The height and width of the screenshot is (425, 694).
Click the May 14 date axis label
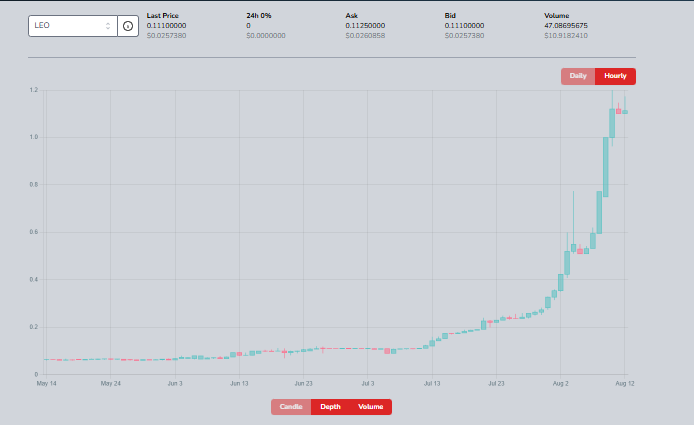(x=46, y=383)
